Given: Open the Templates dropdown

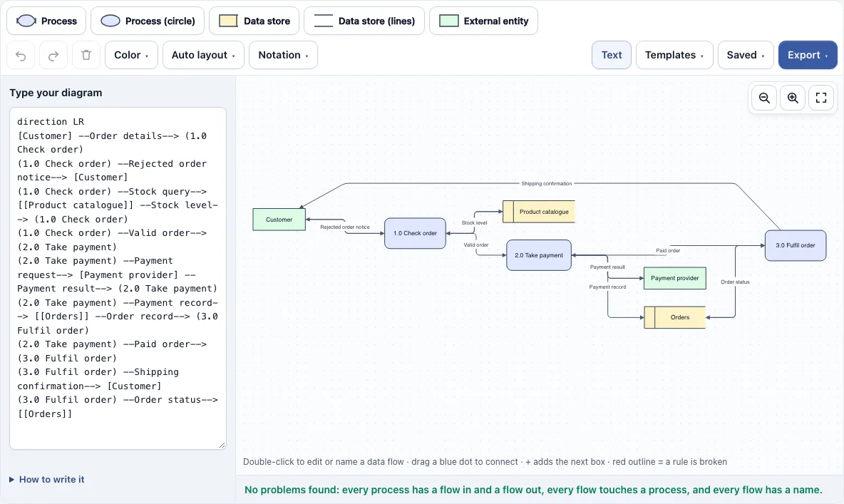Looking at the screenshot, I should (x=674, y=55).
